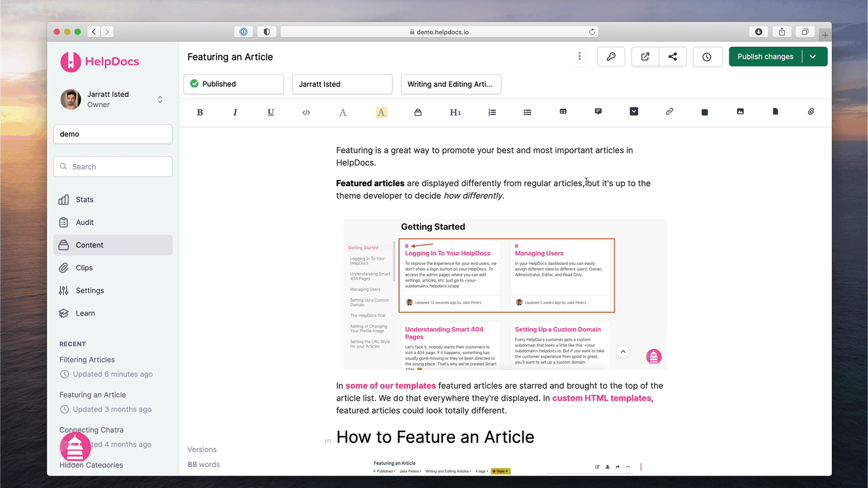Toggle bold formatting in editor toolbar
The width and height of the screenshot is (868, 488).
pos(200,112)
